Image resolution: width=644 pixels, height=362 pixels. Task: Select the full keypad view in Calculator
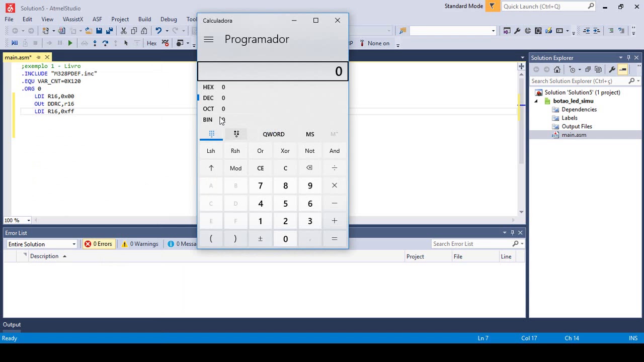click(x=211, y=134)
